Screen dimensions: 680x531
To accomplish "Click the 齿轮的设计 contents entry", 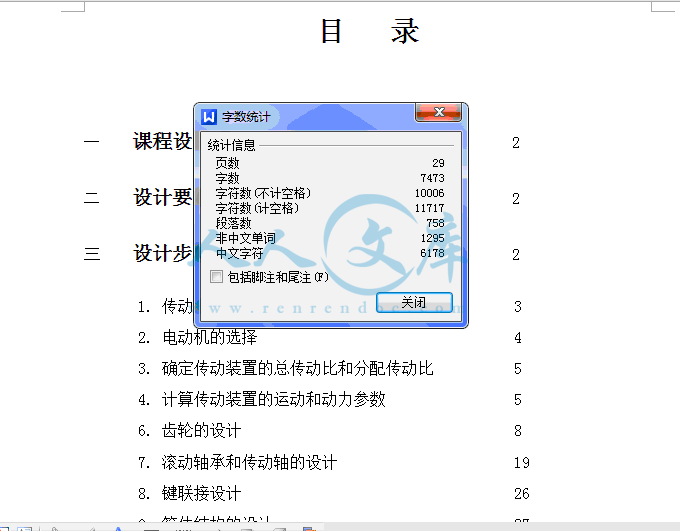I will pos(201,430).
